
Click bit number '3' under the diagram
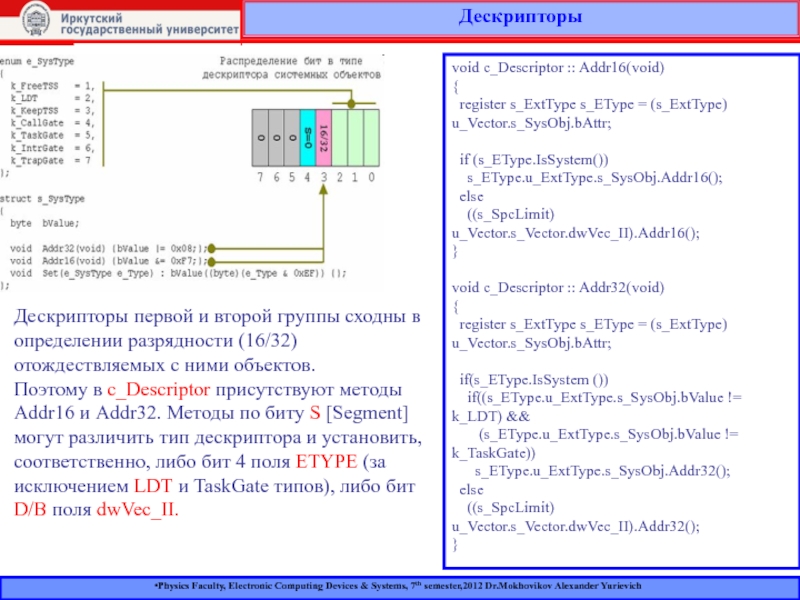click(323, 178)
